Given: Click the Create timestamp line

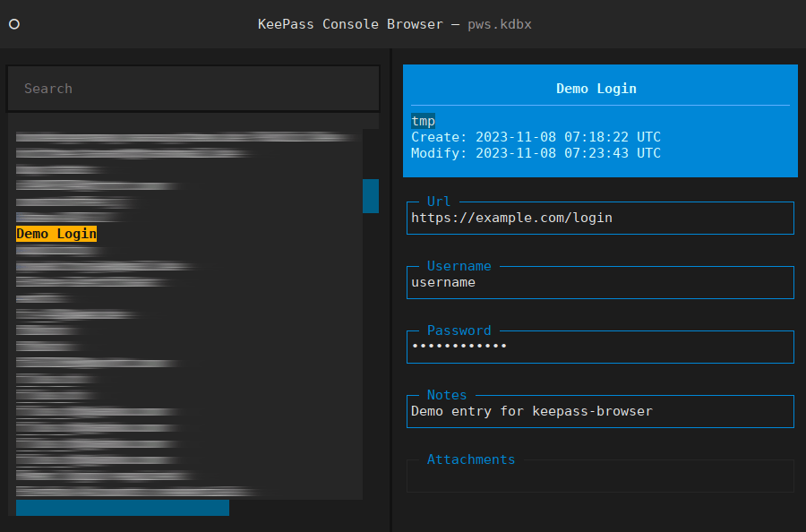Looking at the screenshot, I should pos(536,137).
